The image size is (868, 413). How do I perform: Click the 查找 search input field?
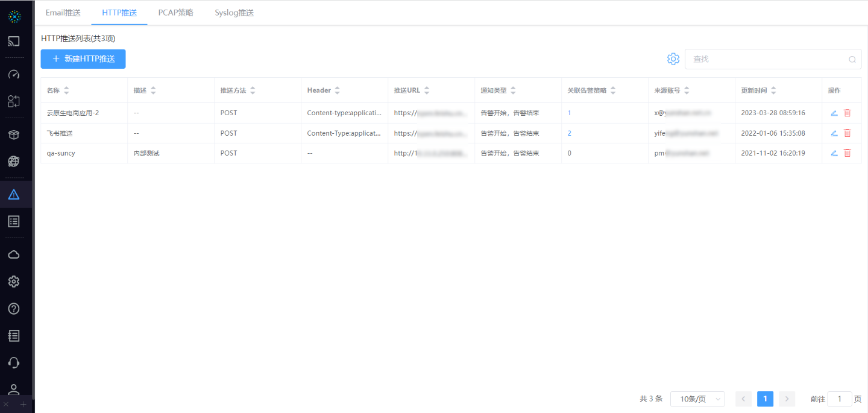tap(769, 59)
